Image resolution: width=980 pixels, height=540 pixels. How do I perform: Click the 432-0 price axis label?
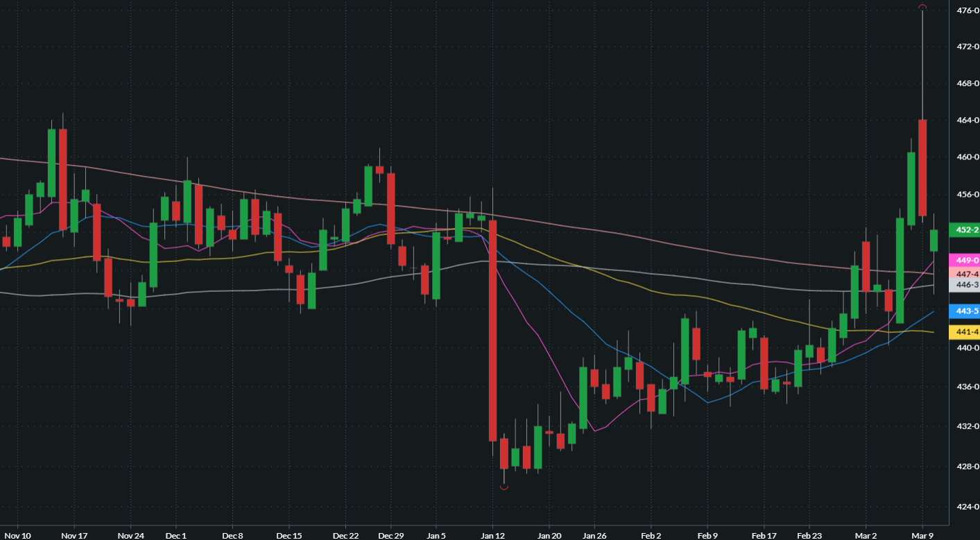point(967,426)
